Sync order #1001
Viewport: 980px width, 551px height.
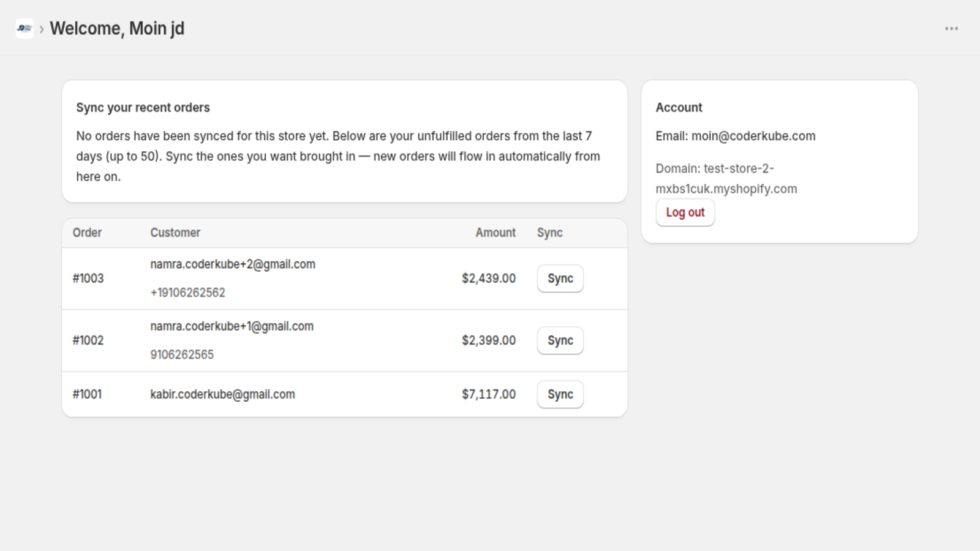click(x=560, y=394)
